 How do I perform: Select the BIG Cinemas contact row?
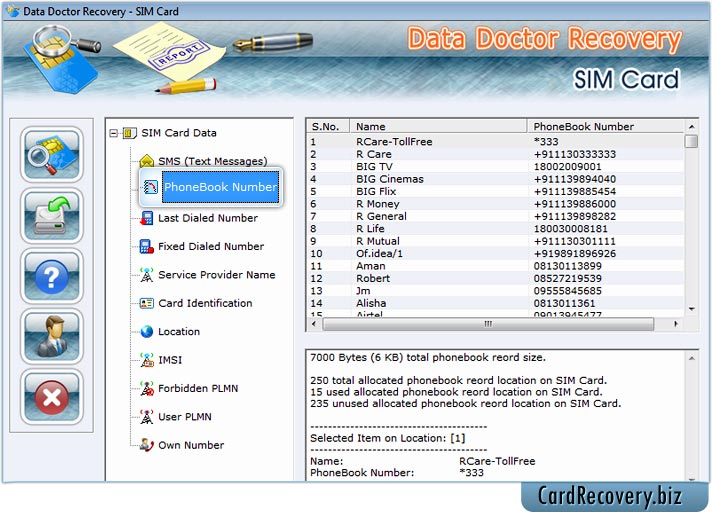coord(496,179)
